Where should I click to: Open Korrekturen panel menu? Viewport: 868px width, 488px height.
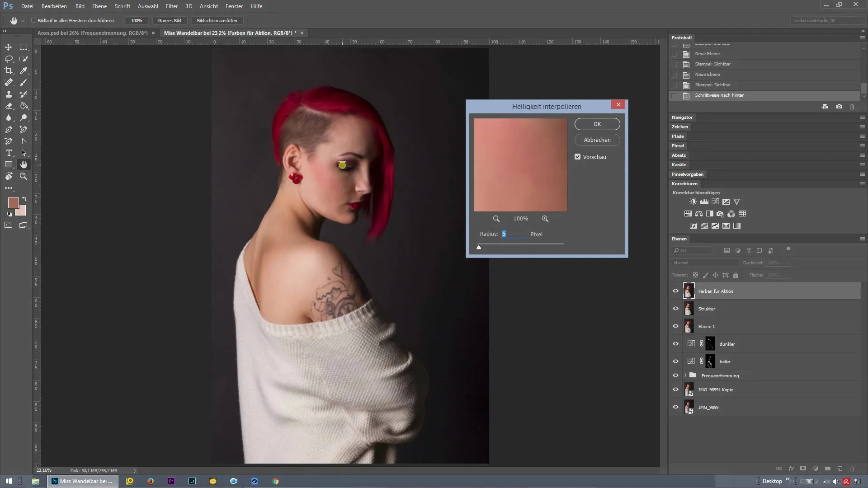click(x=862, y=184)
